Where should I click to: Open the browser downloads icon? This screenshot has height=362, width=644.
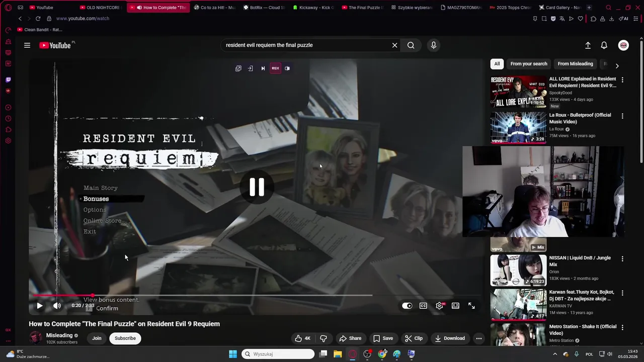pos(611,19)
